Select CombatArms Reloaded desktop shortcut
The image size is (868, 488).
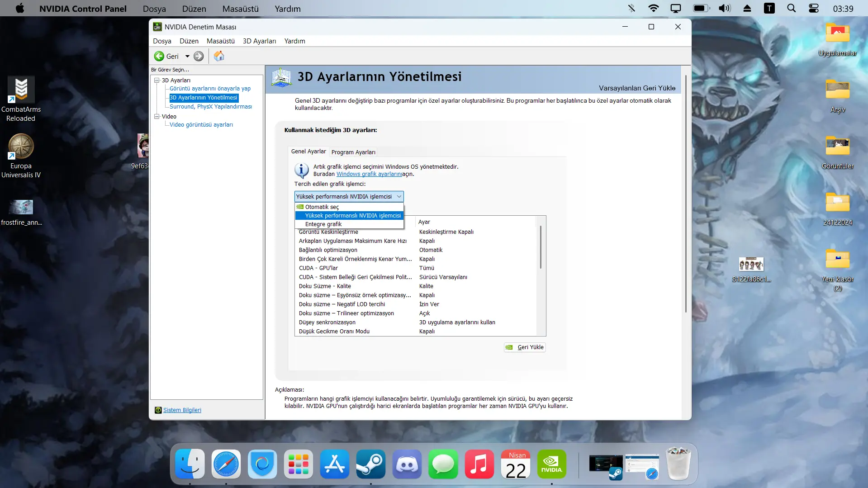pyautogui.click(x=21, y=99)
